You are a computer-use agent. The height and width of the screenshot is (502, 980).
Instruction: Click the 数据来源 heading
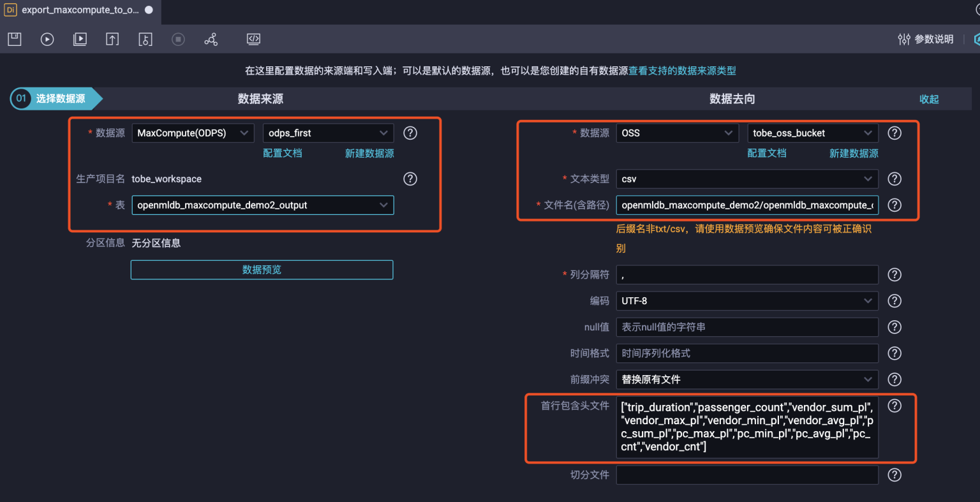click(260, 99)
